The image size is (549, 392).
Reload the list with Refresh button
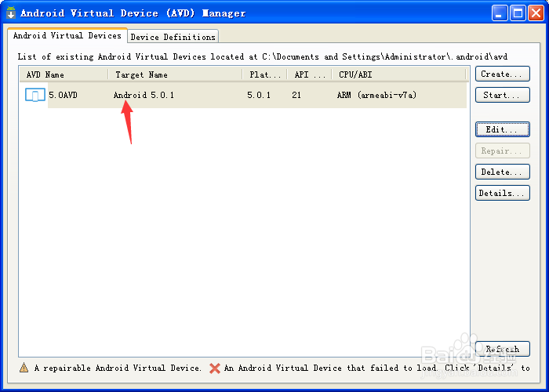point(503,349)
